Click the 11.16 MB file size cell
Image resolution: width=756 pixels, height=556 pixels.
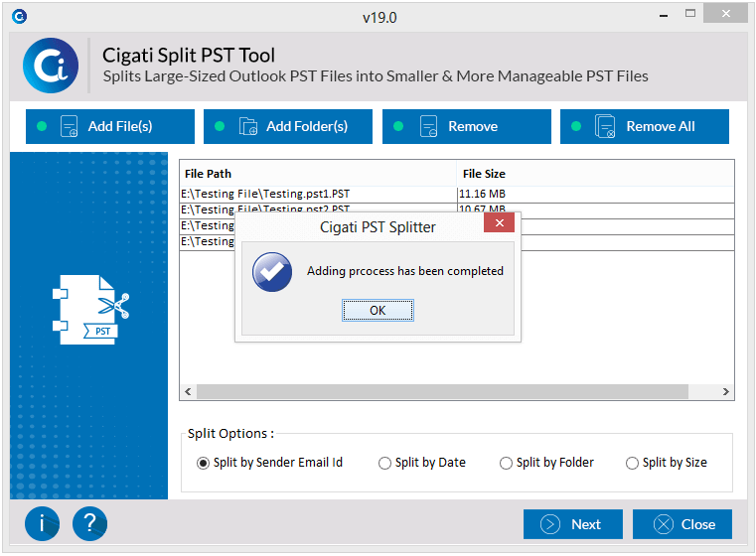pos(595,195)
